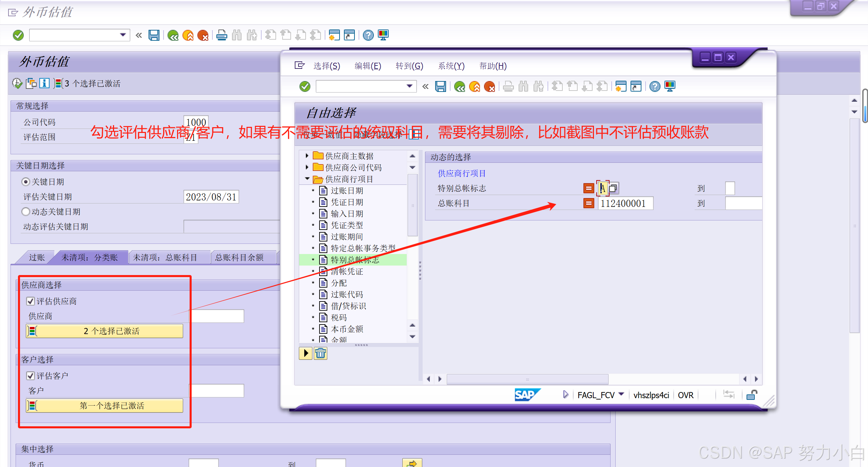This screenshot has width=868, height=467.
Task: Click the 第一个选择已激活 button
Action: (105, 406)
